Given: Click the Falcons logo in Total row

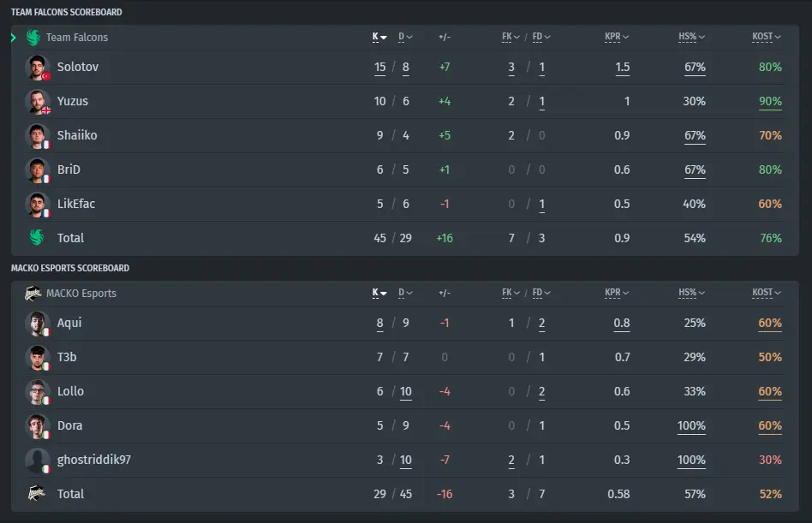Looking at the screenshot, I should tap(36, 237).
